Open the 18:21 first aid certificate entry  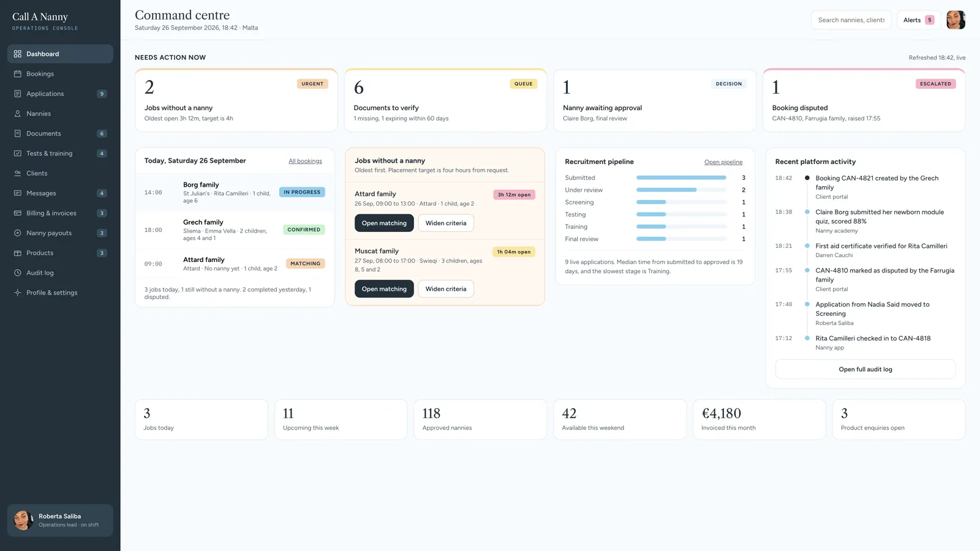(x=865, y=250)
